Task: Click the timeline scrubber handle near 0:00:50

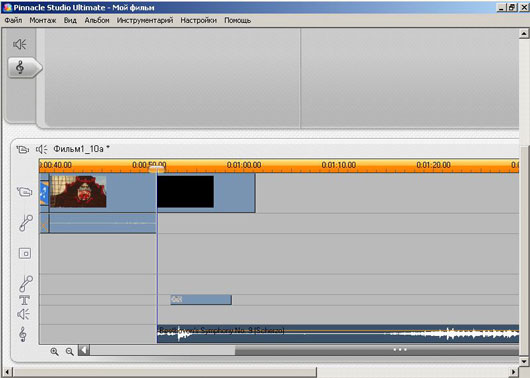Action: pos(157,169)
